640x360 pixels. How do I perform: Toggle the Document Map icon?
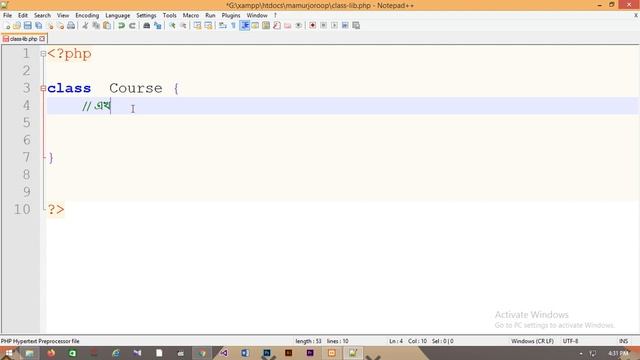[x=266, y=26]
